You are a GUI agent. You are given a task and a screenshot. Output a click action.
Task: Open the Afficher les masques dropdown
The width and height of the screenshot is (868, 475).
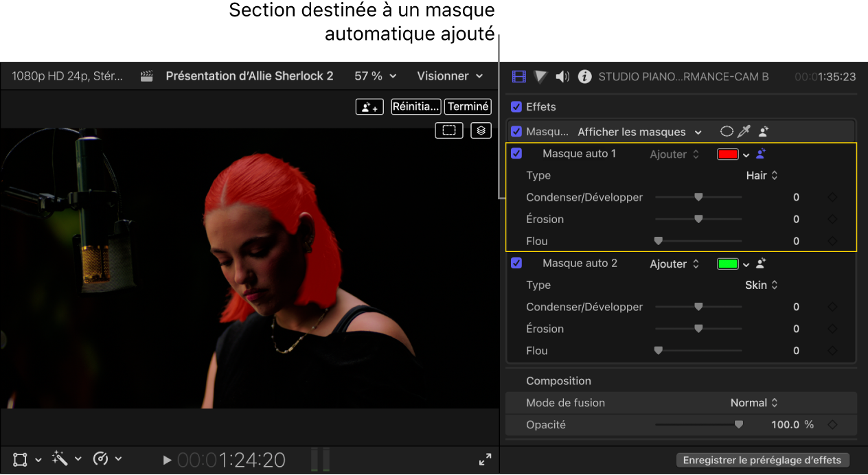tap(639, 132)
